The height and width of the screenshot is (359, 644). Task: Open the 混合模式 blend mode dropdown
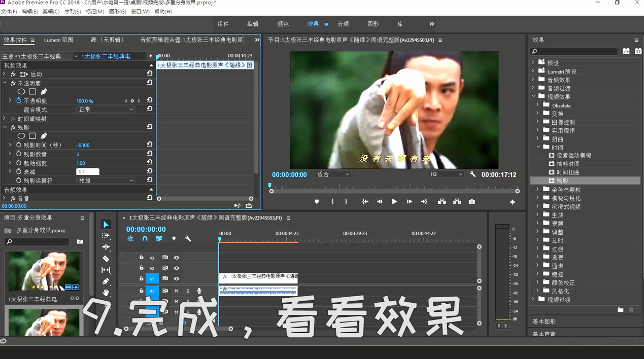[106, 110]
